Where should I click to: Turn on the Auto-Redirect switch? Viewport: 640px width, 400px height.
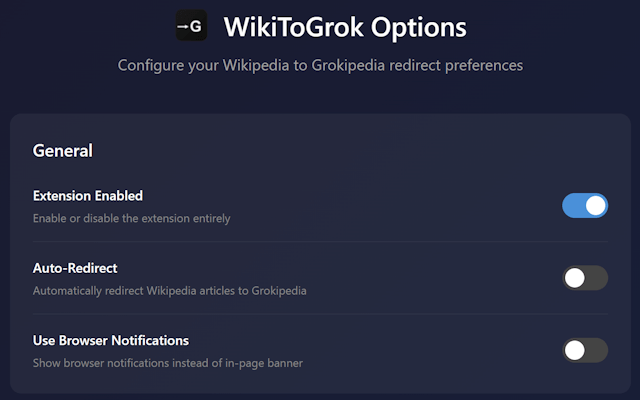[x=585, y=278]
